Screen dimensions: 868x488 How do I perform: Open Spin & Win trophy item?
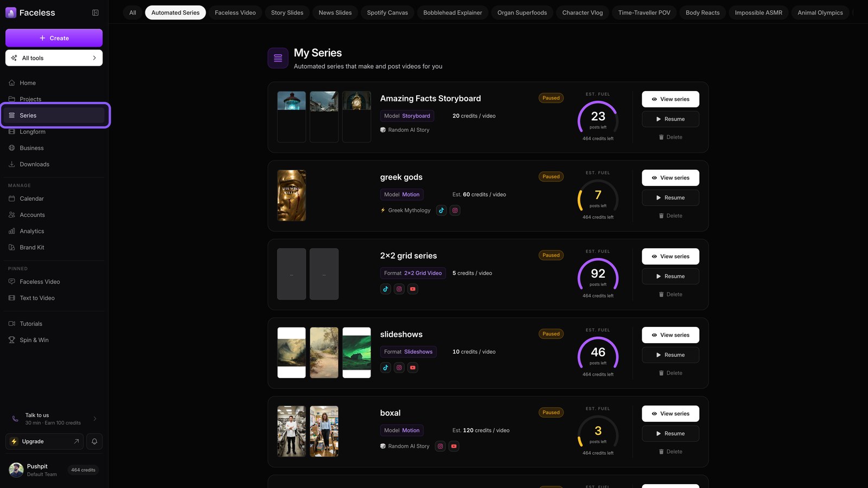54,340
